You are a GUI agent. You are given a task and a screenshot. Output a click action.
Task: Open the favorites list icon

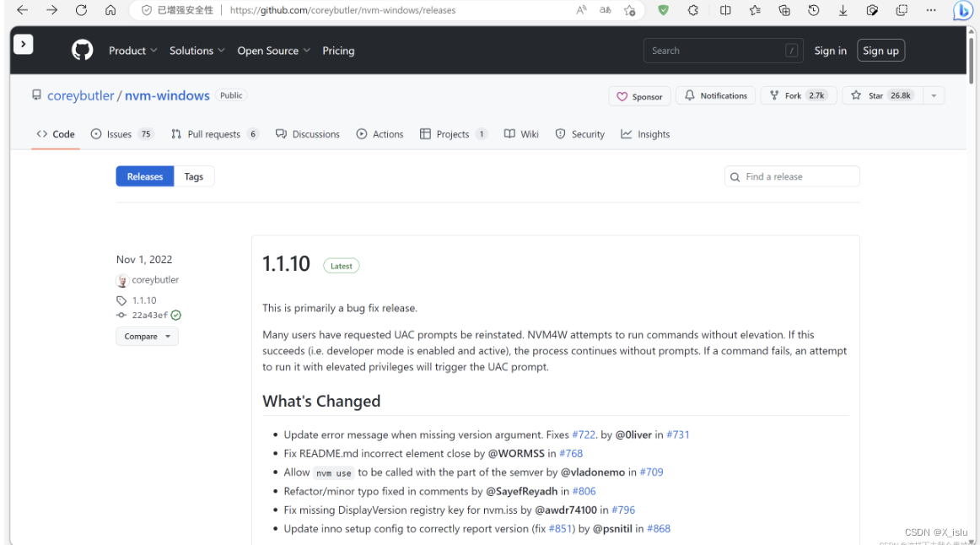754,10
